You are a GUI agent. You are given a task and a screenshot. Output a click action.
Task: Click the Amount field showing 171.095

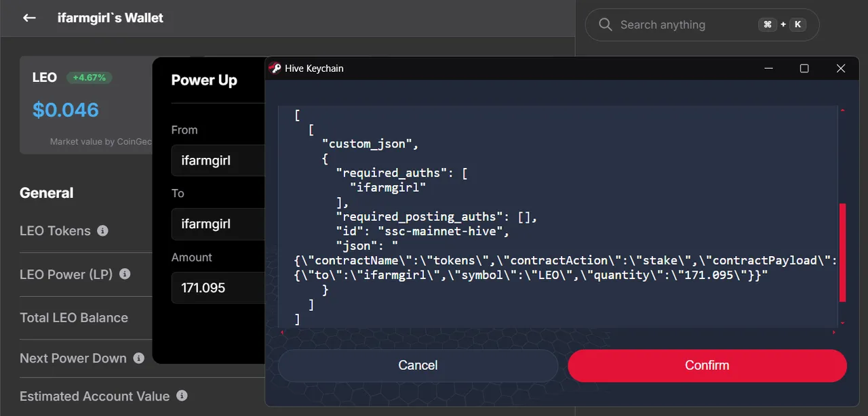tap(218, 288)
